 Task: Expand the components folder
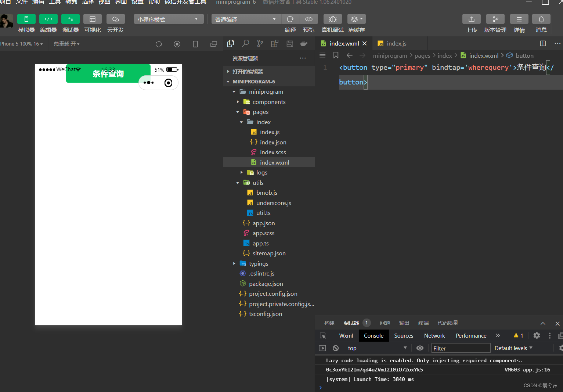[269, 102]
